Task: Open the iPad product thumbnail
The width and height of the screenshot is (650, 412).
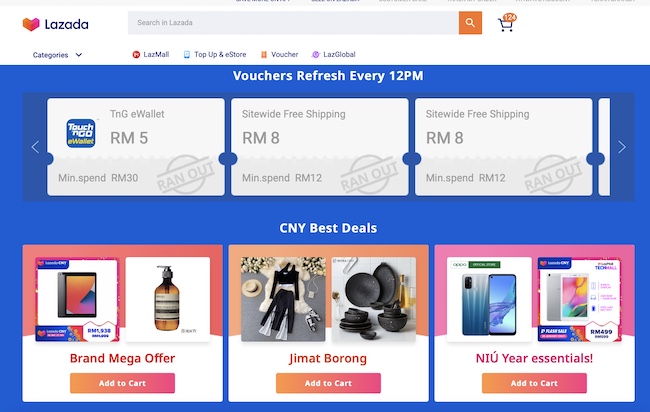Action: pyautogui.click(x=77, y=299)
